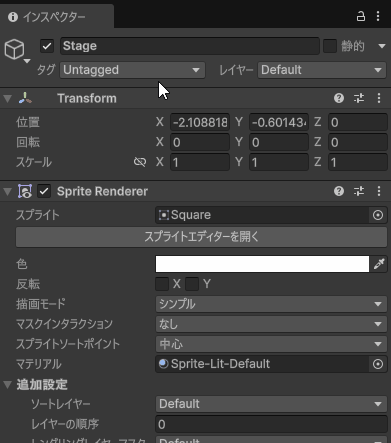
Task: Enable the Static (静的) checkbox
Action: pos(330,46)
